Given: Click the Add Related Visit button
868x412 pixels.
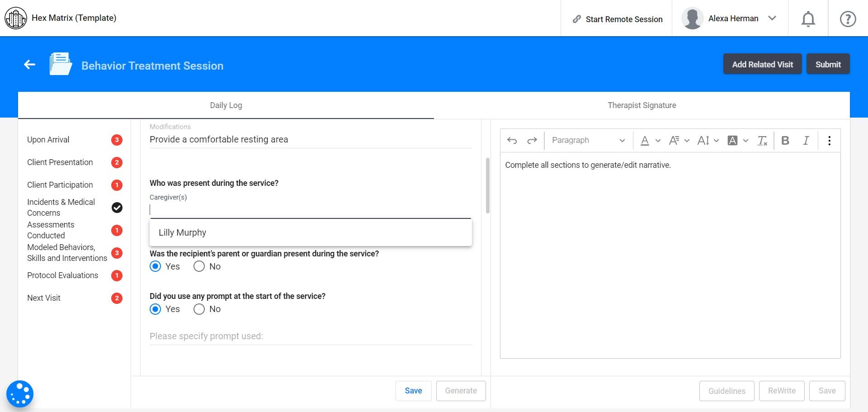Looking at the screenshot, I should click(x=762, y=64).
